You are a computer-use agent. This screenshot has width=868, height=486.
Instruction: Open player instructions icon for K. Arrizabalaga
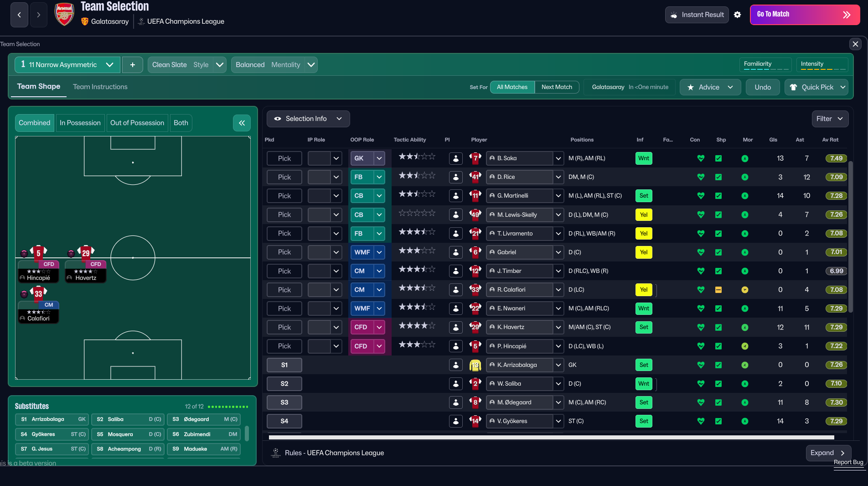(455, 365)
